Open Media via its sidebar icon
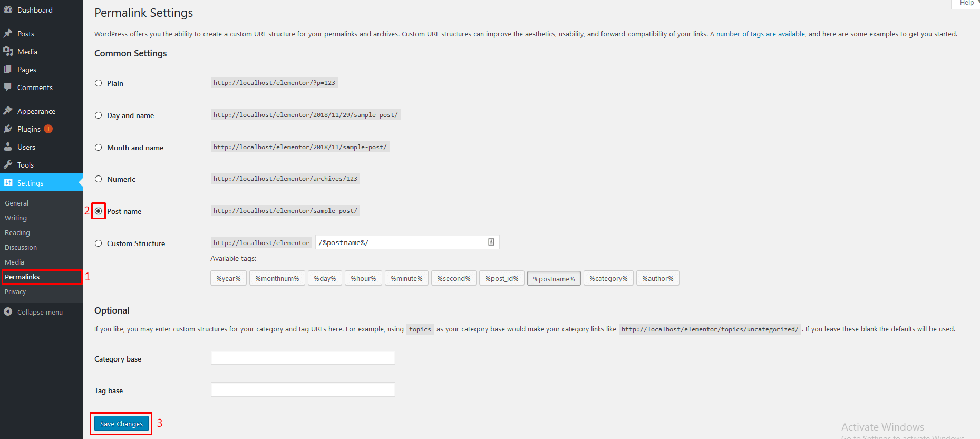 click(8, 52)
